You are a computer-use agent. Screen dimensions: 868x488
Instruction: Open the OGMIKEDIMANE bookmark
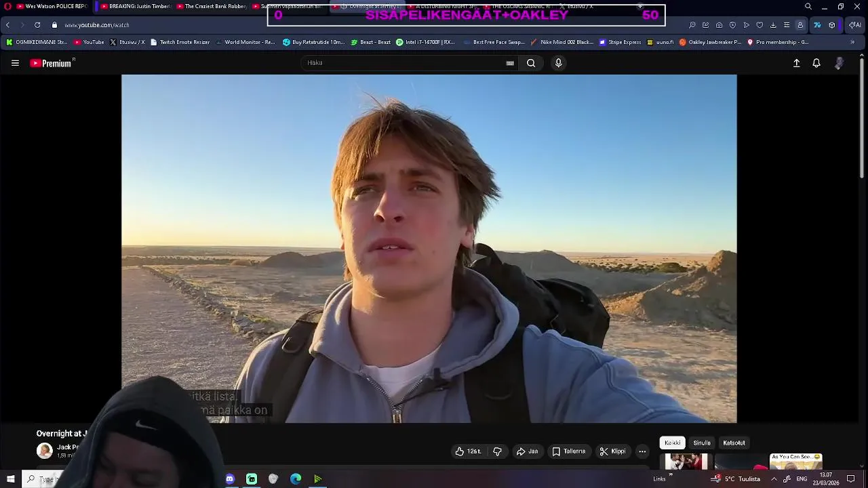(37, 42)
